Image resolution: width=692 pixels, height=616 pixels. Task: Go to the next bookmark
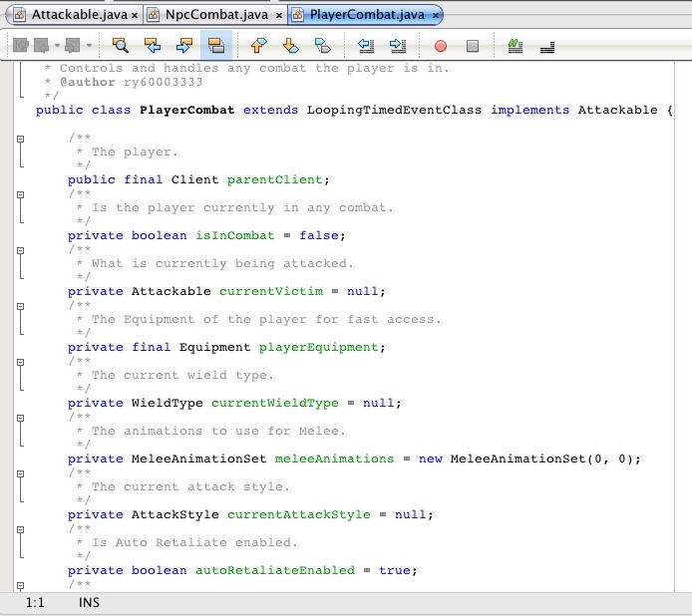tap(290, 46)
